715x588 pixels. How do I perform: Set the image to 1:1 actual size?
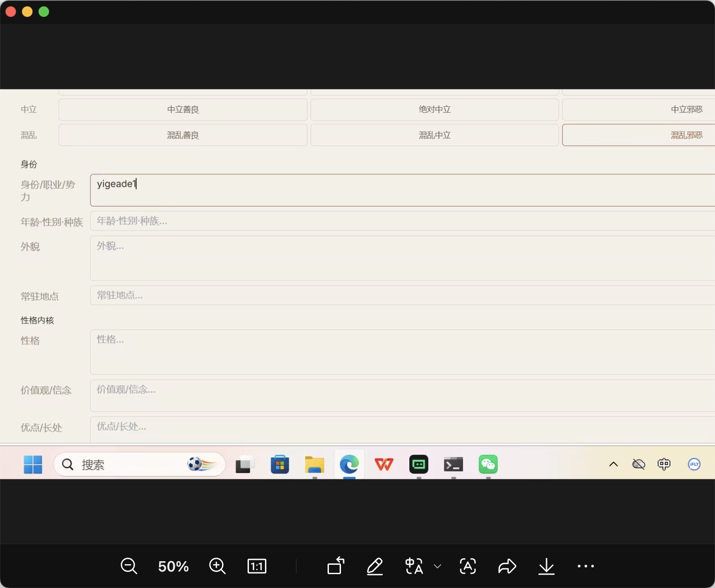pos(257,566)
